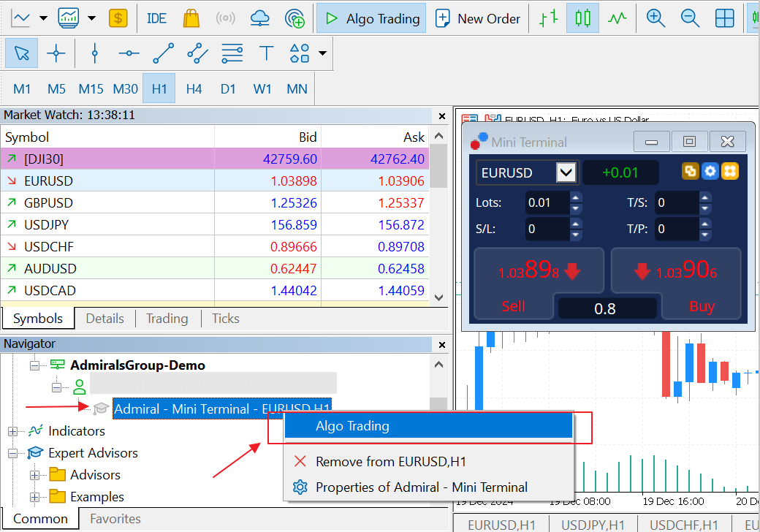The image size is (760, 532).
Task: Select the trendline tool
Action: point(164,53)
